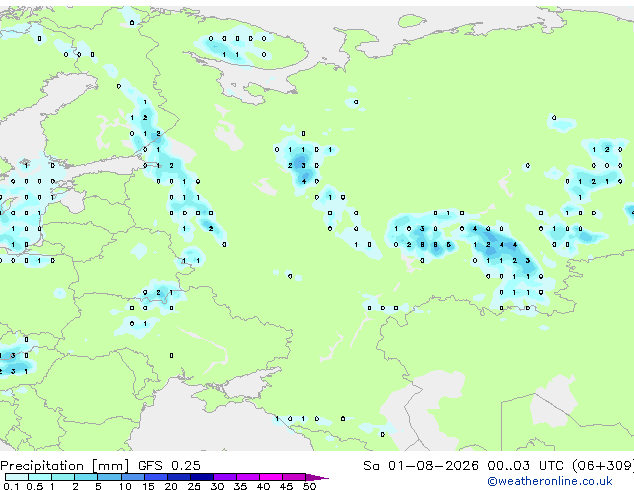Click legend label "40"
The height and width of the screenshot is (490, 634).
(263, 486)
